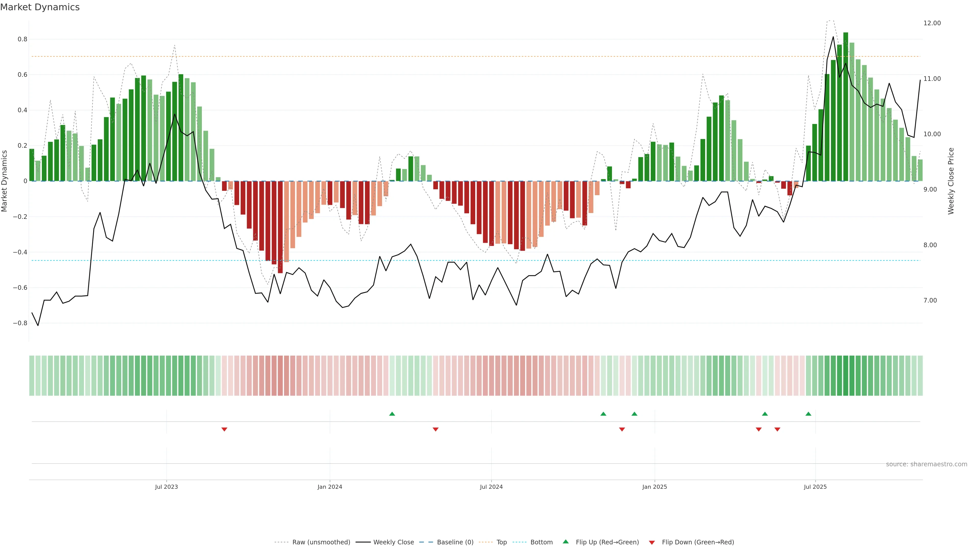
Task: Click the source: sharemaestro.com text
Action: pyautogui.click(x=926, y=464)
